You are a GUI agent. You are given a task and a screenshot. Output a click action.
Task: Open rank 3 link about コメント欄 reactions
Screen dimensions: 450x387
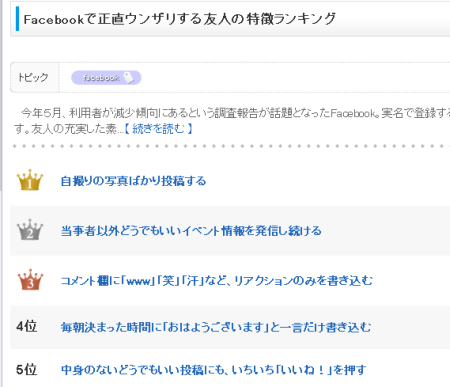point(217,281)
